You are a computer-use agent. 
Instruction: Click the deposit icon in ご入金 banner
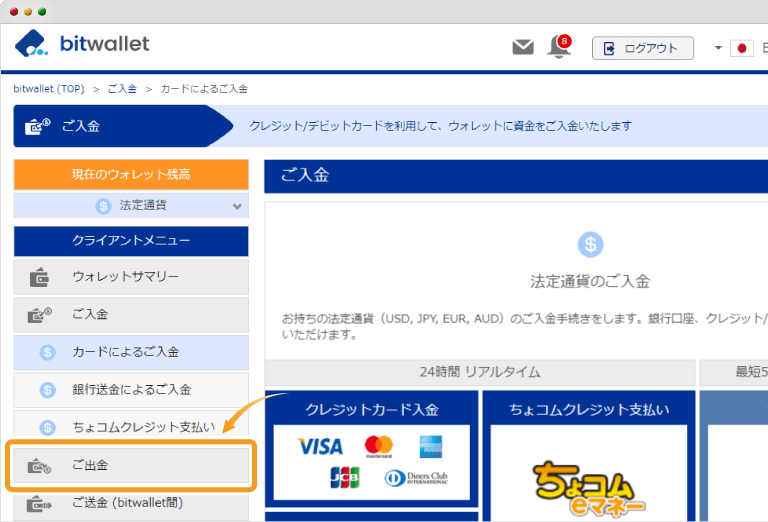pyautogui.click(x=37, y=126)
